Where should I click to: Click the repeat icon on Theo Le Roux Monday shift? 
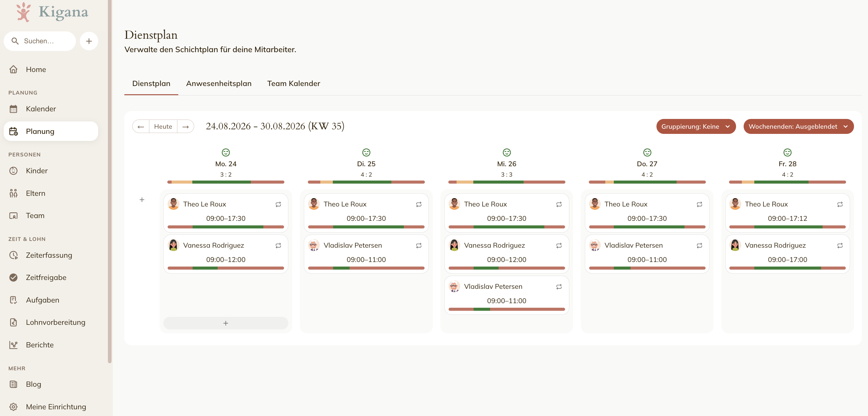[x=278, y=204]
